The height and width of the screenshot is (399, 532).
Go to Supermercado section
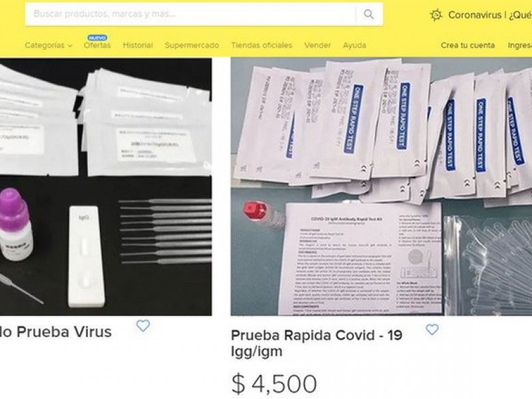(192, 45)
